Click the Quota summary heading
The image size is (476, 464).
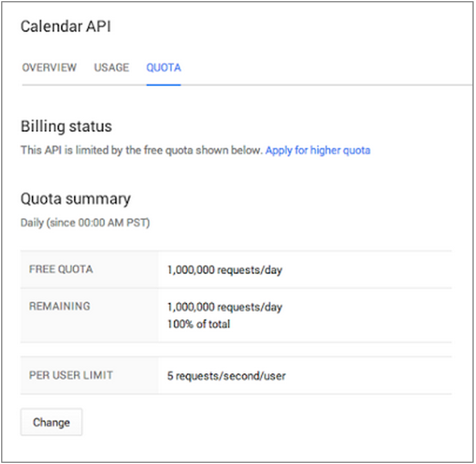[x=76, y=199]
